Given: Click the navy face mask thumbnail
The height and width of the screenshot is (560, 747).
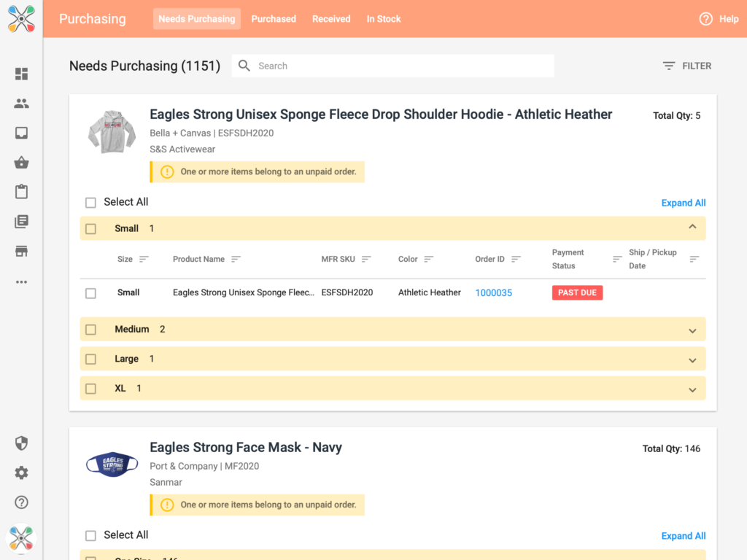Looking at the screenshot, I should pyautogui.click(x=112, y=464).
